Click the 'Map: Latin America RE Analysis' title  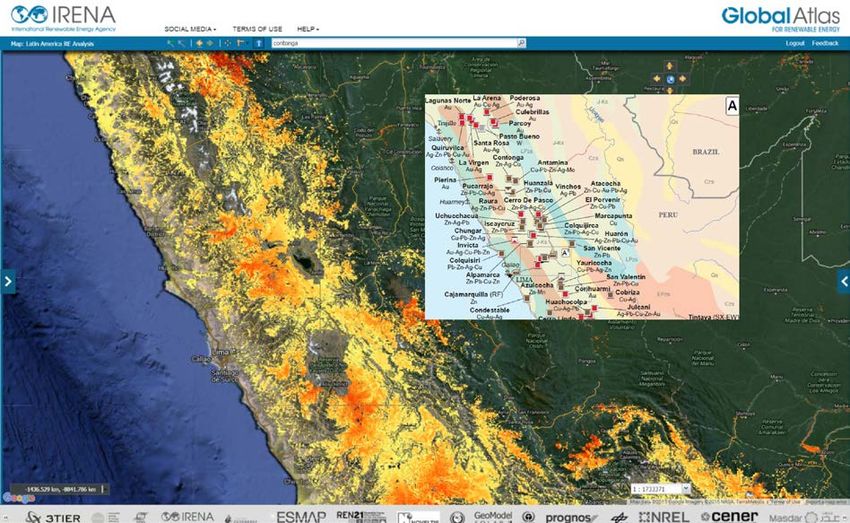pyautogui.click(x=53, y=44)
